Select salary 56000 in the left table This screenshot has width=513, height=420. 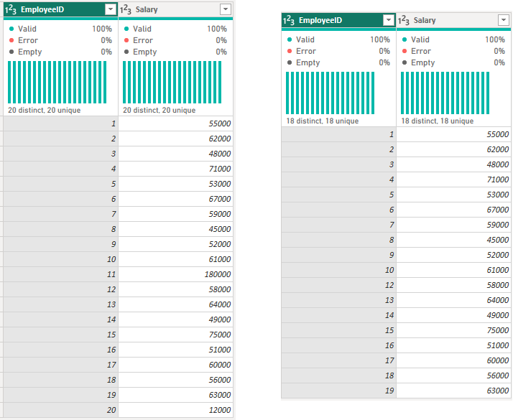[175, 380]
